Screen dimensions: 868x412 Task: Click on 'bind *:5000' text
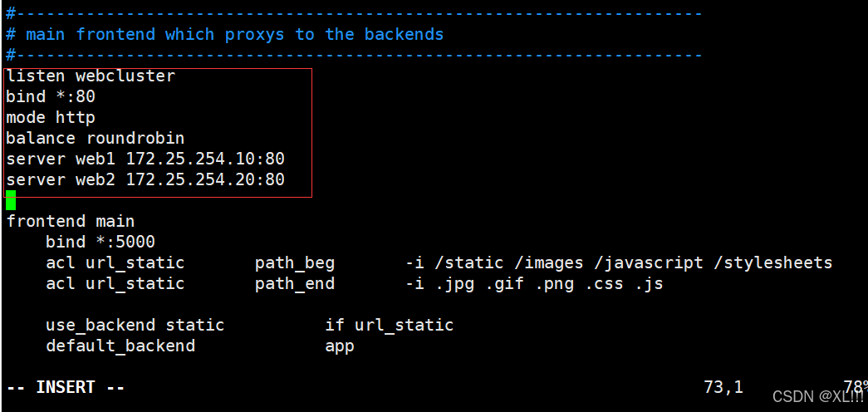[x=101, y=242]
